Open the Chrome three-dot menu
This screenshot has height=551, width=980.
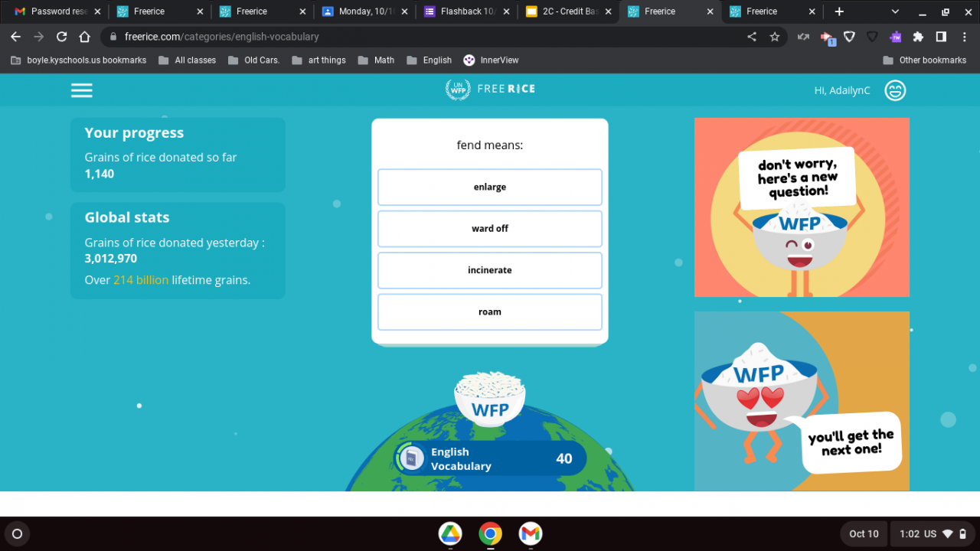(964, 37)
